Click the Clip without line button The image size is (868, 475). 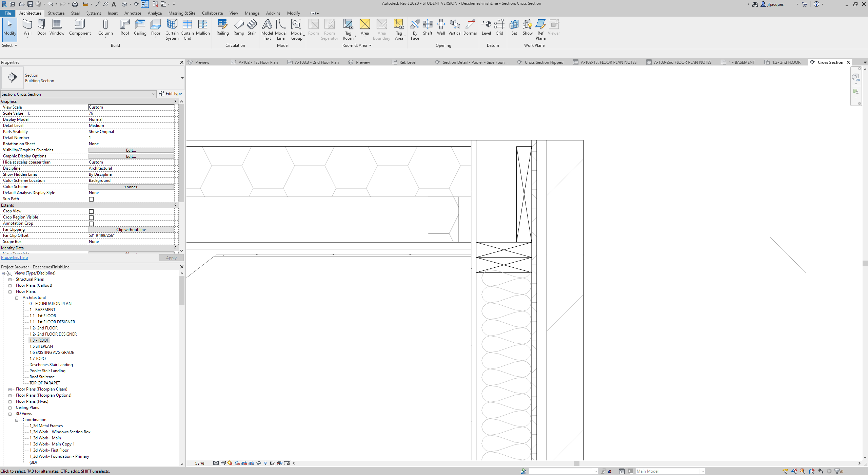tap(131, 229)
